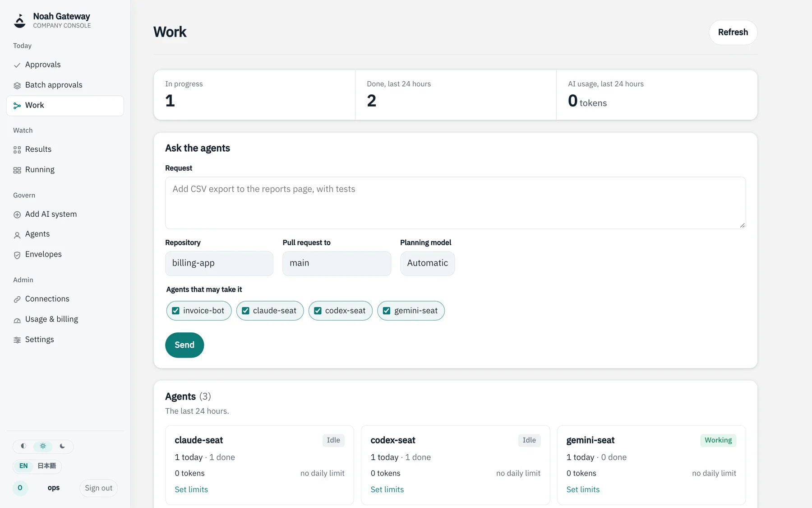Image resolution: width=812 pixels, height=508 pixels.
Task: Open Running in sidebar
Action: pos(65,169)
